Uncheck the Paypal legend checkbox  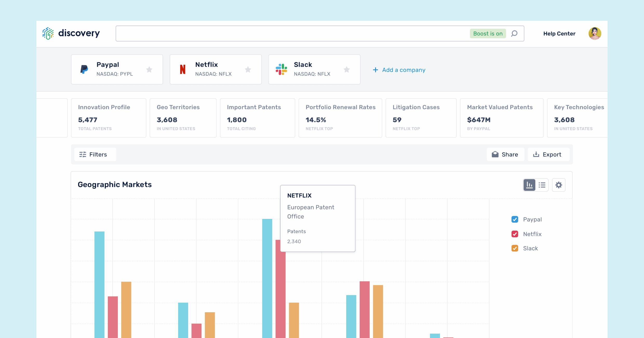(515, 219)
